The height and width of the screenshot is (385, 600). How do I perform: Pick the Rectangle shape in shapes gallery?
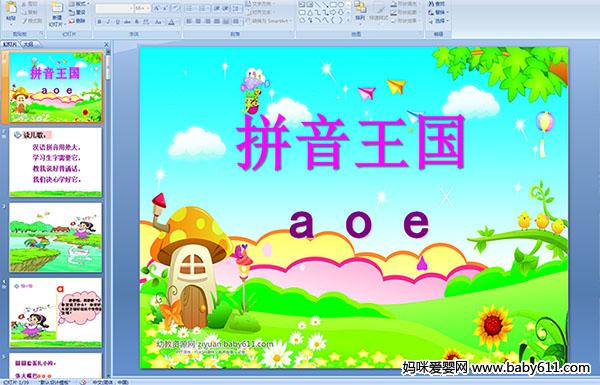pos(333,4)
